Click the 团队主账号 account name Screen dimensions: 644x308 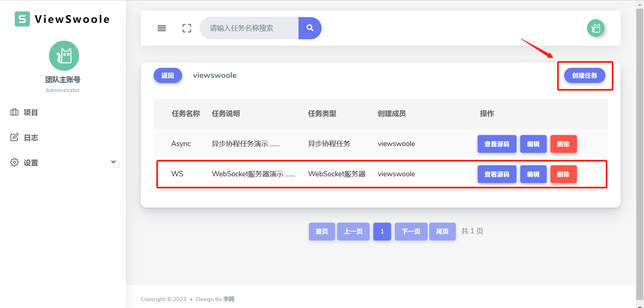coord(63,80)
